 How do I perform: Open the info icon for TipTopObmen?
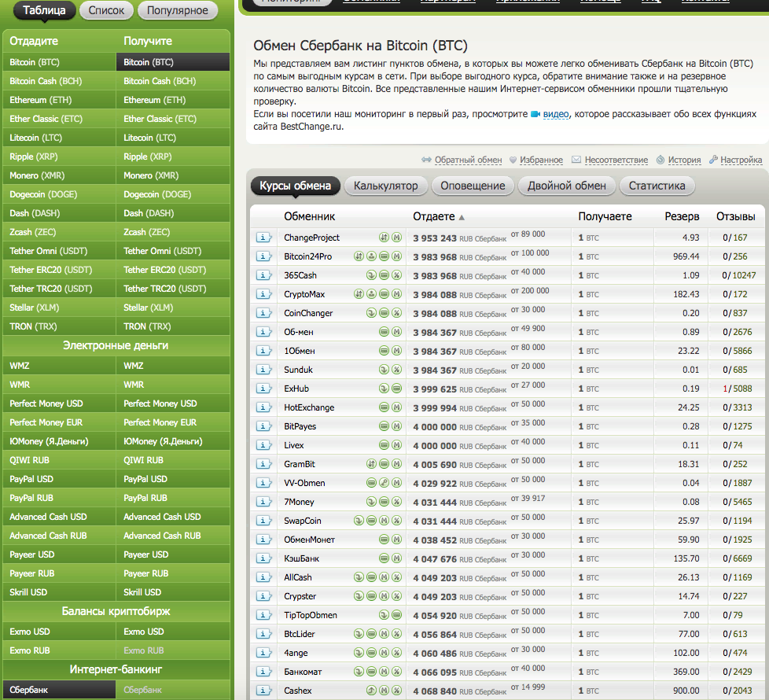pos(263,616)
